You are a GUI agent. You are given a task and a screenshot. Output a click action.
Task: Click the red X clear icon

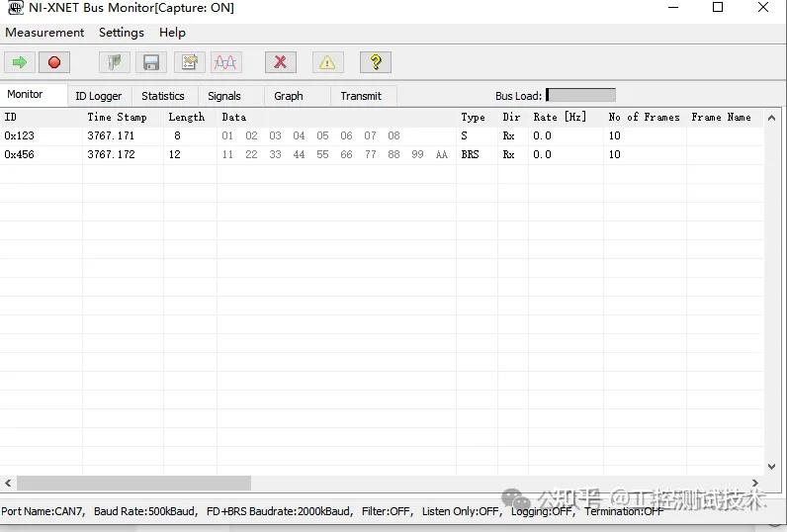coord(281,62)
